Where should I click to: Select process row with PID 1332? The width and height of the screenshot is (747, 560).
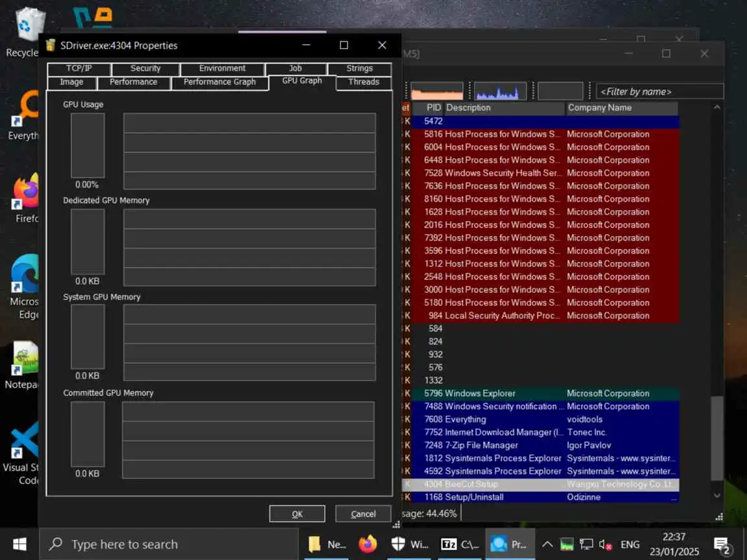541,380
